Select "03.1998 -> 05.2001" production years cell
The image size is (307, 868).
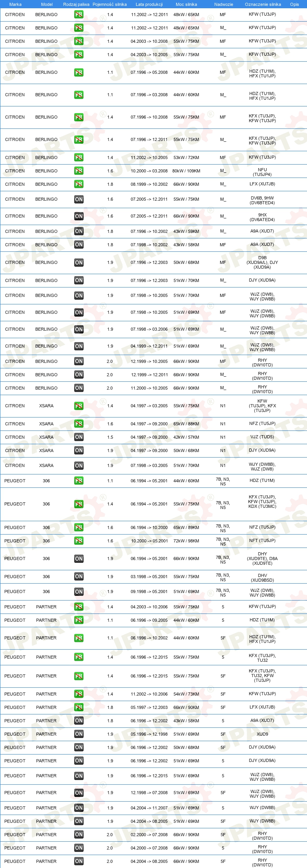(x=149, y=577)
